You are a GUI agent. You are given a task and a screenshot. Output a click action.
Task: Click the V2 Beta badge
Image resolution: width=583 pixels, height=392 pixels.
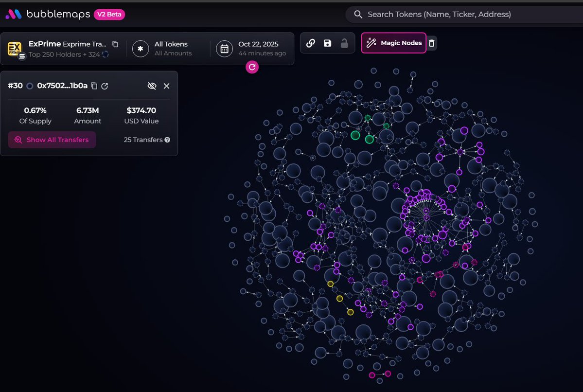pyautogui.click(x=109, y=15)
